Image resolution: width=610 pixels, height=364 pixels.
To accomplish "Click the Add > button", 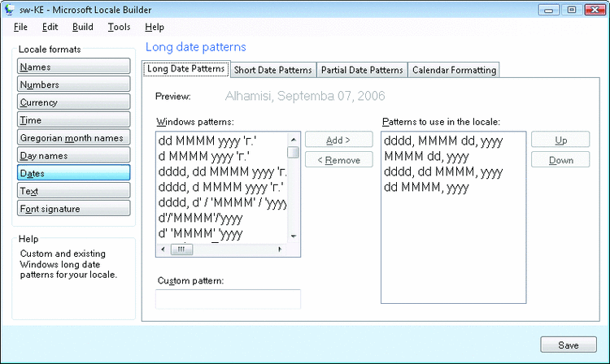I will (338, 140).
